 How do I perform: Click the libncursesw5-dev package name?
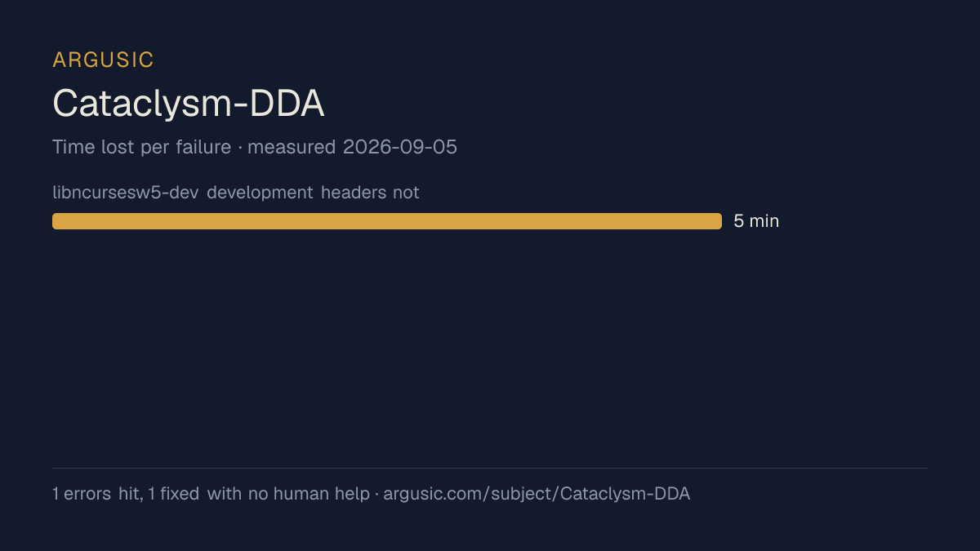click(126, 193)
